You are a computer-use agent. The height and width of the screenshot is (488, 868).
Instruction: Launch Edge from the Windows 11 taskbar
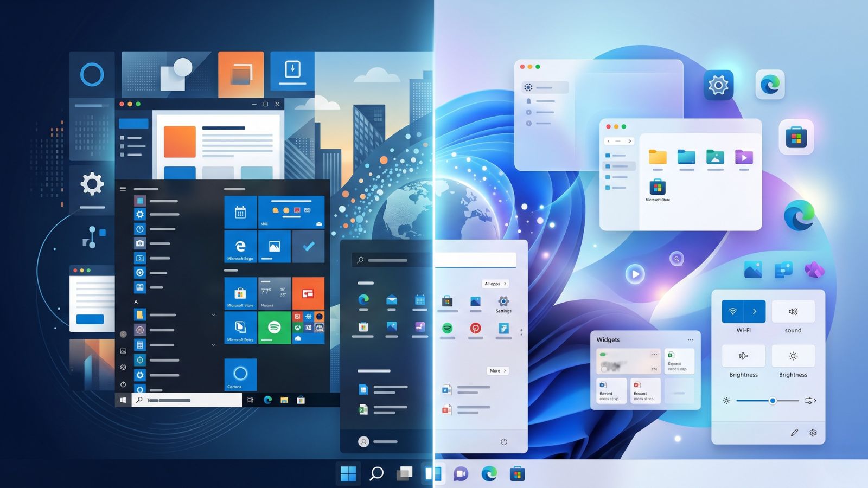(489, 474)
